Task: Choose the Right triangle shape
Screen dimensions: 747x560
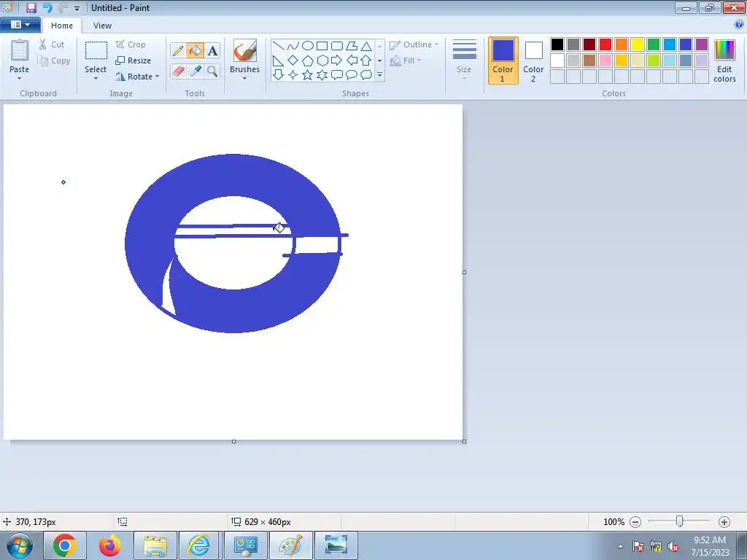Action: (x=278, y=61)
